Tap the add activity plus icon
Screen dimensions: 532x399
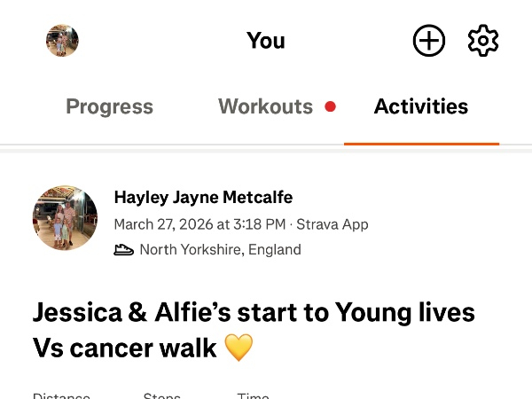click(x=429, y=41)
